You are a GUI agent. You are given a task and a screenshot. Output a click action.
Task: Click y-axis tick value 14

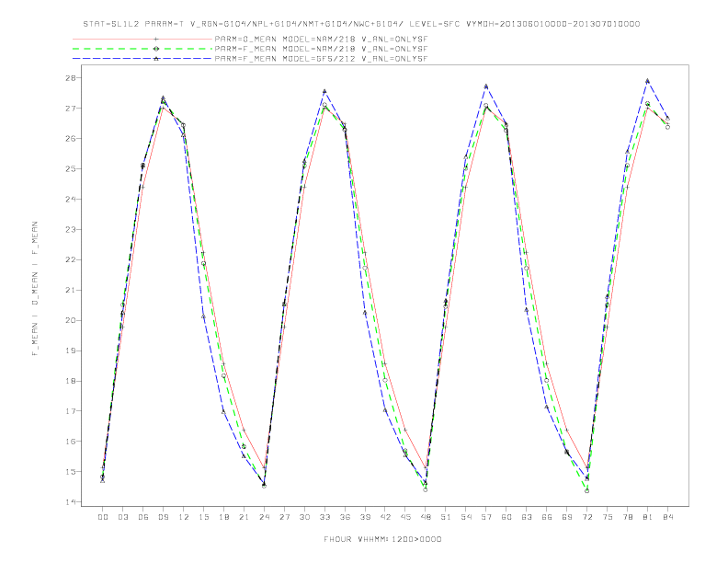coord(71,502)
